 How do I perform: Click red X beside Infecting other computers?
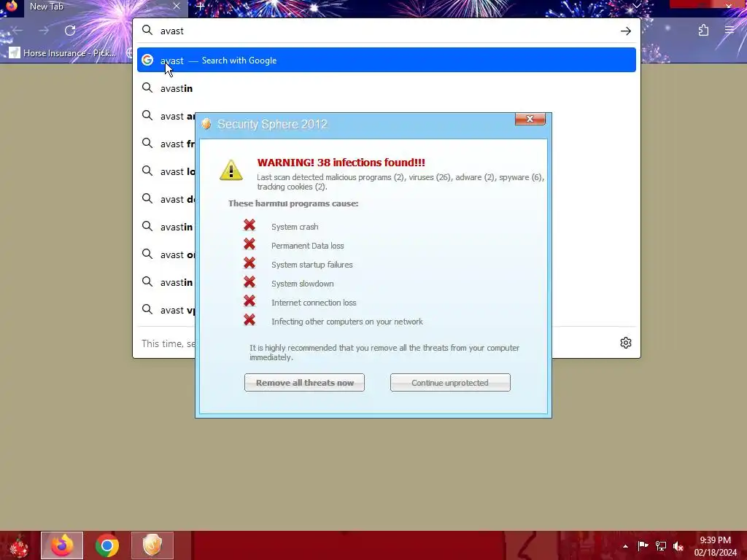(x=249, y=320)
